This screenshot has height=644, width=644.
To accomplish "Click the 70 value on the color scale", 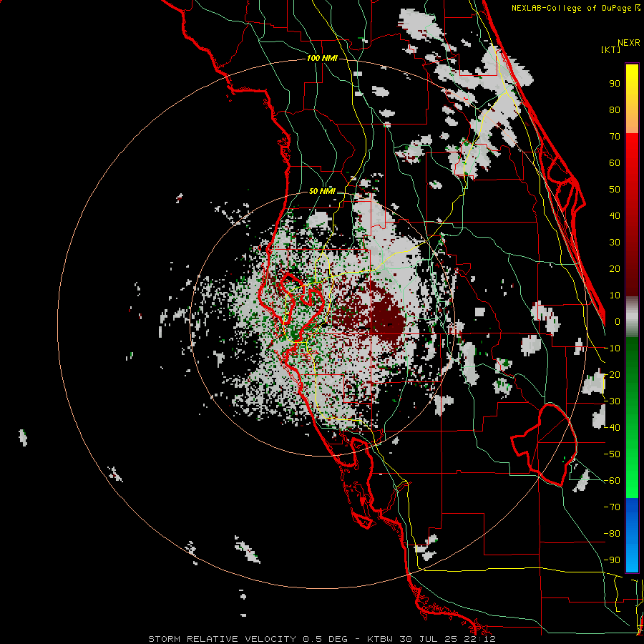I will tap(615, 137).
